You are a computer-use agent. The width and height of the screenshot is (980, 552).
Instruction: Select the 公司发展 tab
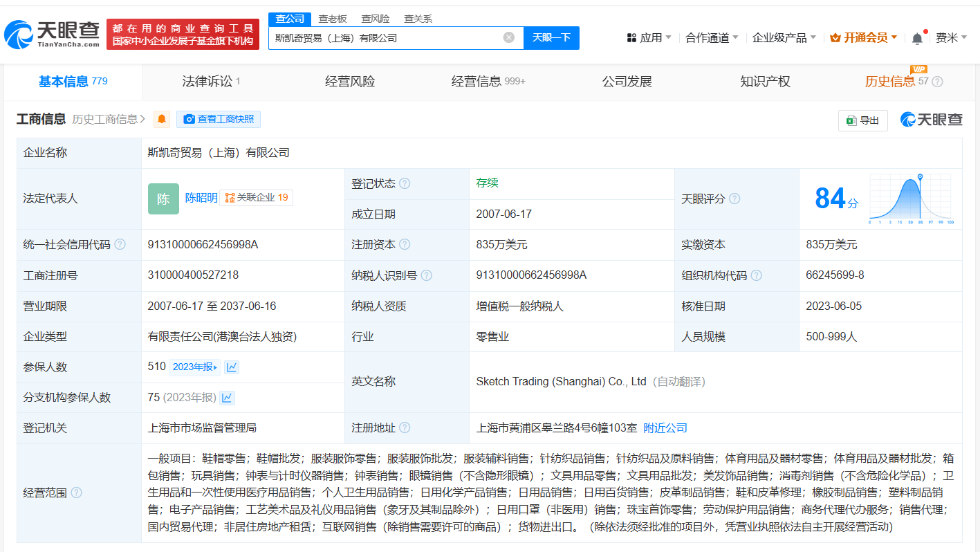(x=627, y=82)
